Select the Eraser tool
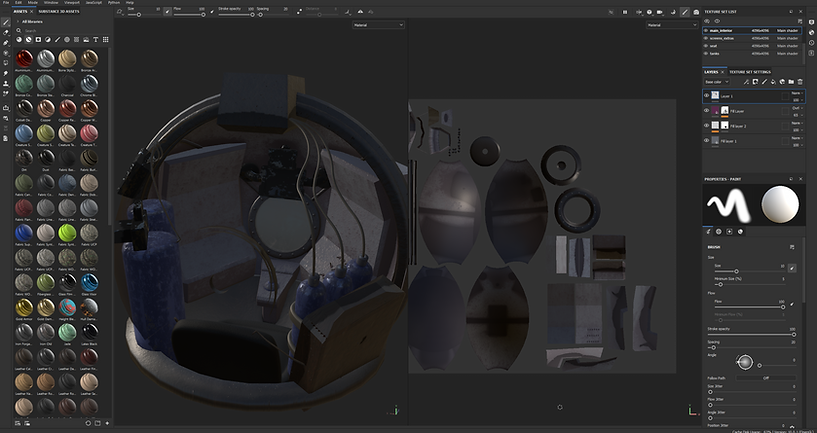This screenshot has width=817, height=433. pyautogui.click(x=6, y=32)
